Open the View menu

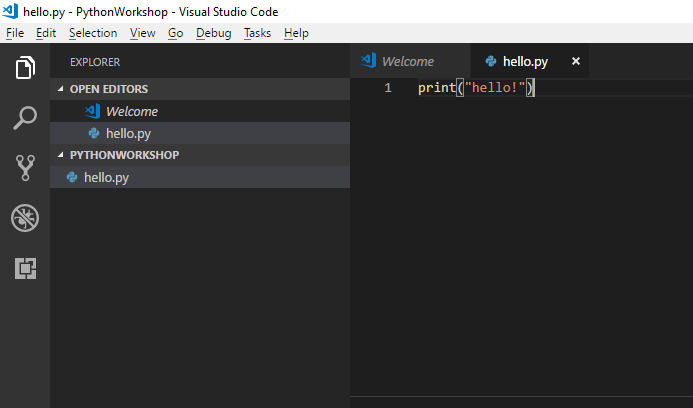click(x=142, y=33)
